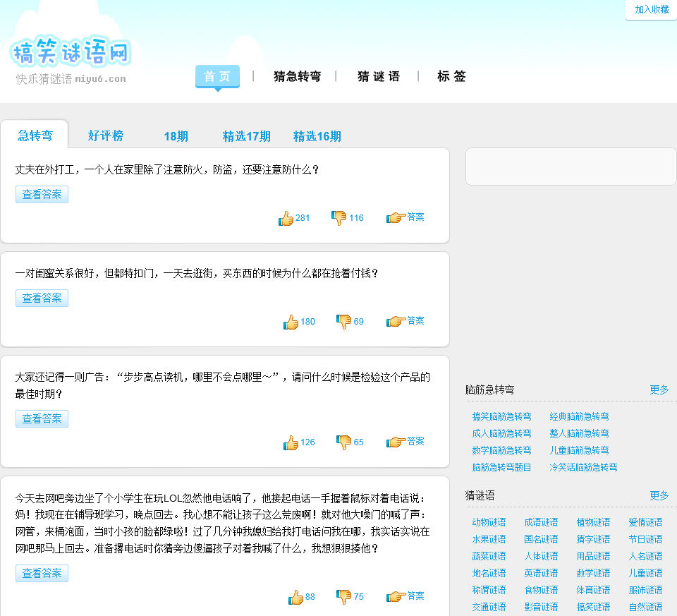Image resolution: width=677 pixels, height=616 pixels.
Task: Open 数学脑筋急转弯 link
Action: point(501,450)
